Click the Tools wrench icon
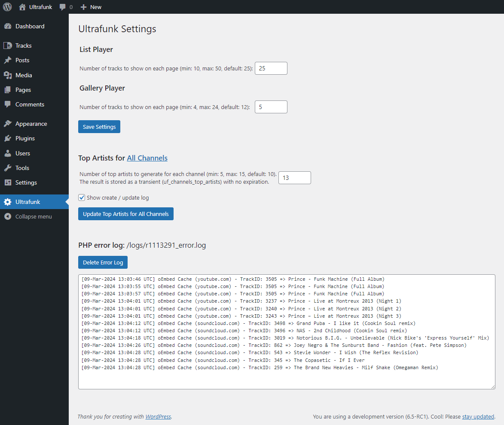 tap(8, 168)
